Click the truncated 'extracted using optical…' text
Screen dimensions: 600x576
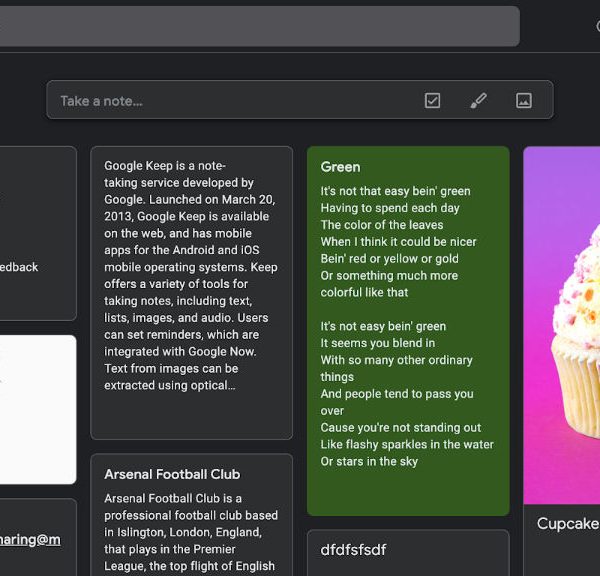point(170,386)
